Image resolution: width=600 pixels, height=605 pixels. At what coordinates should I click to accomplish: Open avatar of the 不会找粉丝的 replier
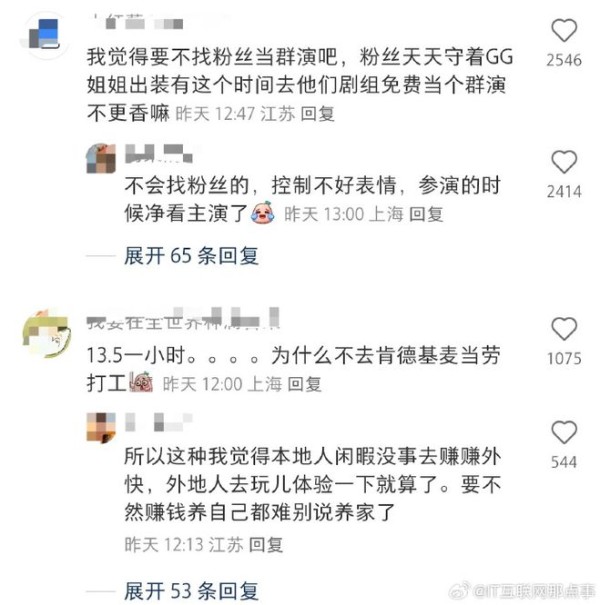pos(101,159)
